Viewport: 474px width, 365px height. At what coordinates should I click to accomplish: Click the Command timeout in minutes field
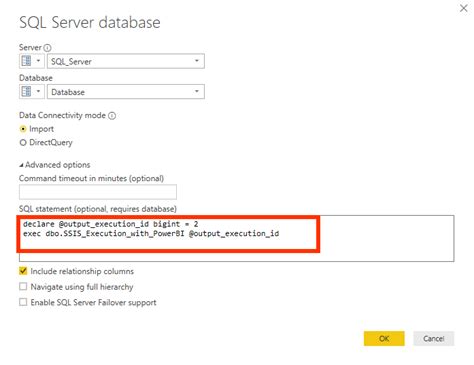pyautogui.click(x=98, y=192)
